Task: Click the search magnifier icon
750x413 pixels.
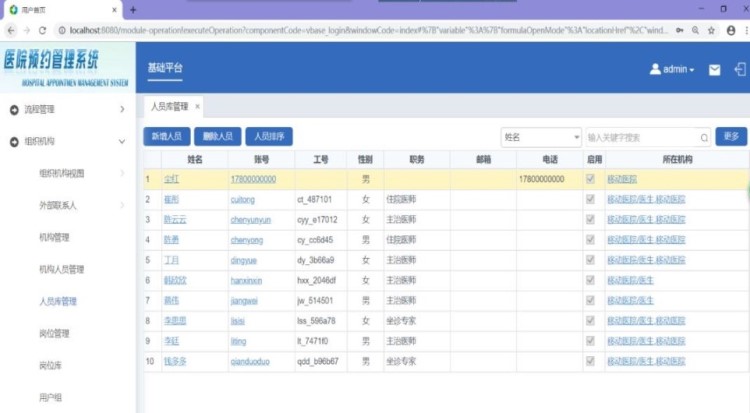Action: click(704, 137)
